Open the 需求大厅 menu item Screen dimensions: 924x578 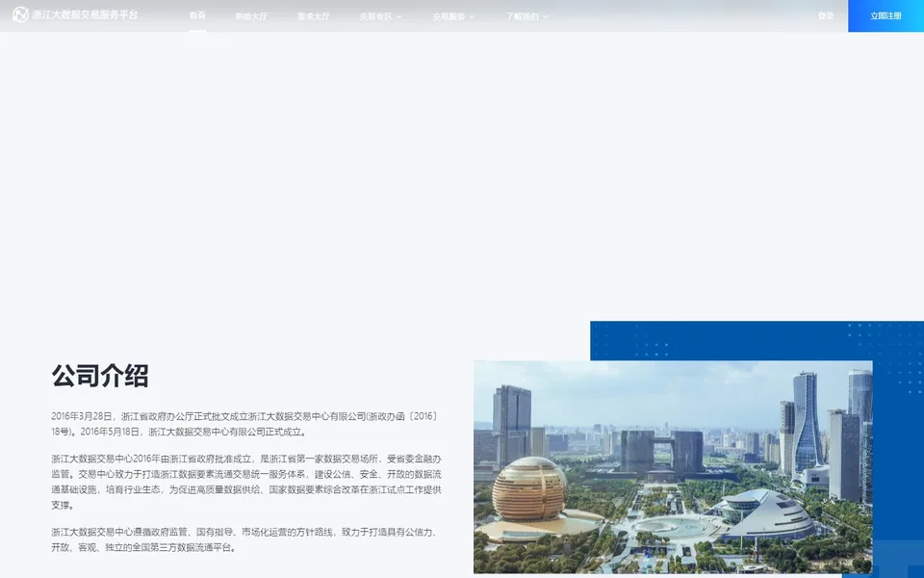[x=314, y=16]
